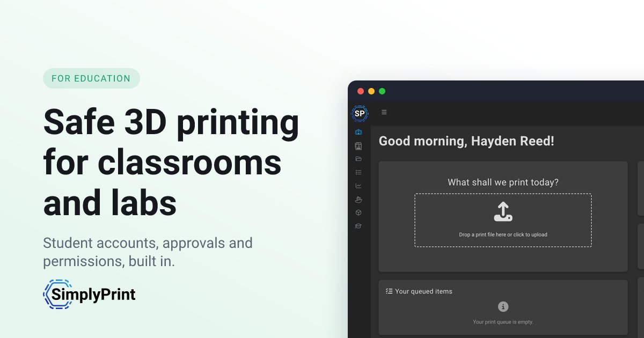The height and width of the screenshot is (338, 644).
Task: Click the 'Your queued items' heading
Action: tap(423, 291)
